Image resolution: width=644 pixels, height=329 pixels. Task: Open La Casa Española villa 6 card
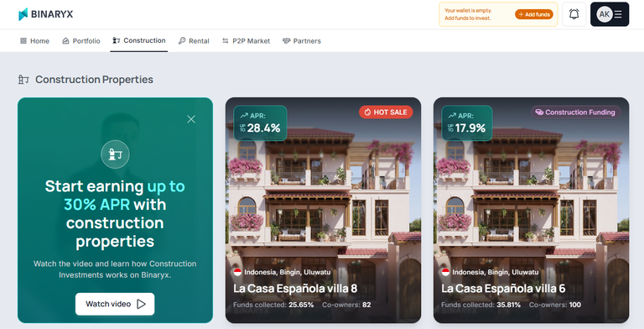coord(531,210)
